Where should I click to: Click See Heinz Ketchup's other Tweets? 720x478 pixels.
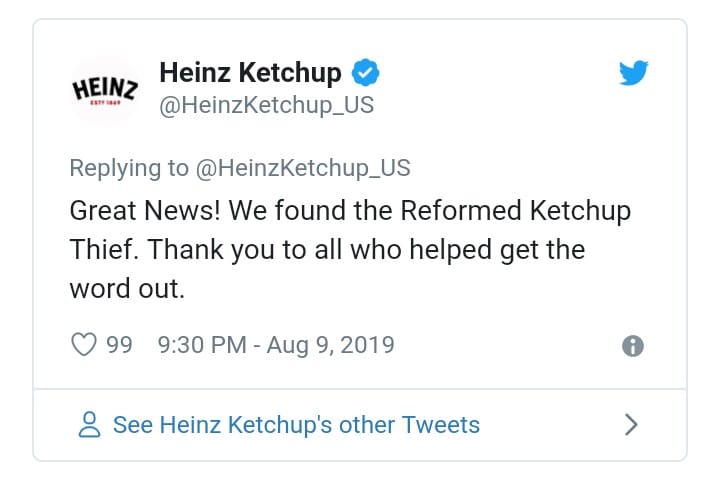click(x=296, y=425)
